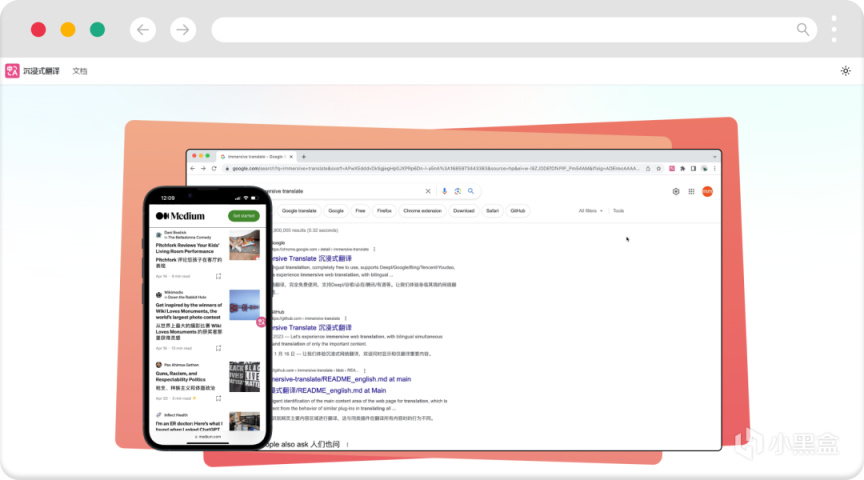Click the Google Lens image search icon
This screenshot has width=864, height=480.
[x=457, y=191]
